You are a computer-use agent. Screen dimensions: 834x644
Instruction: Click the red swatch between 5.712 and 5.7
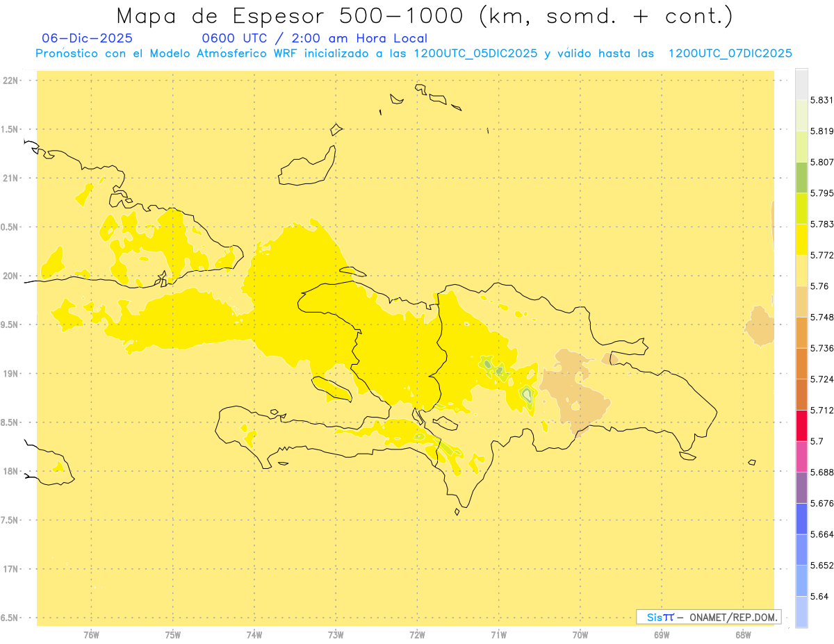(x=801, y=425)
